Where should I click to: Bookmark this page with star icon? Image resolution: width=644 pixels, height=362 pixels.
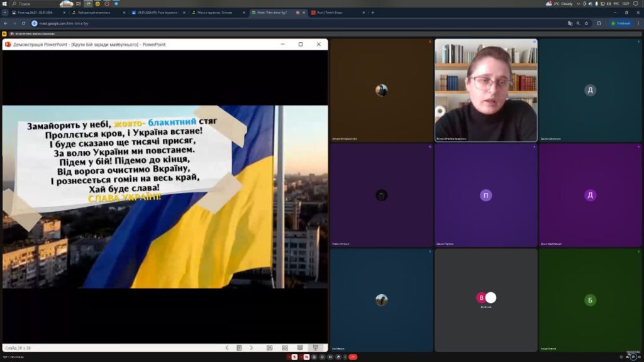pyautogui.click(x=586, y=23)
